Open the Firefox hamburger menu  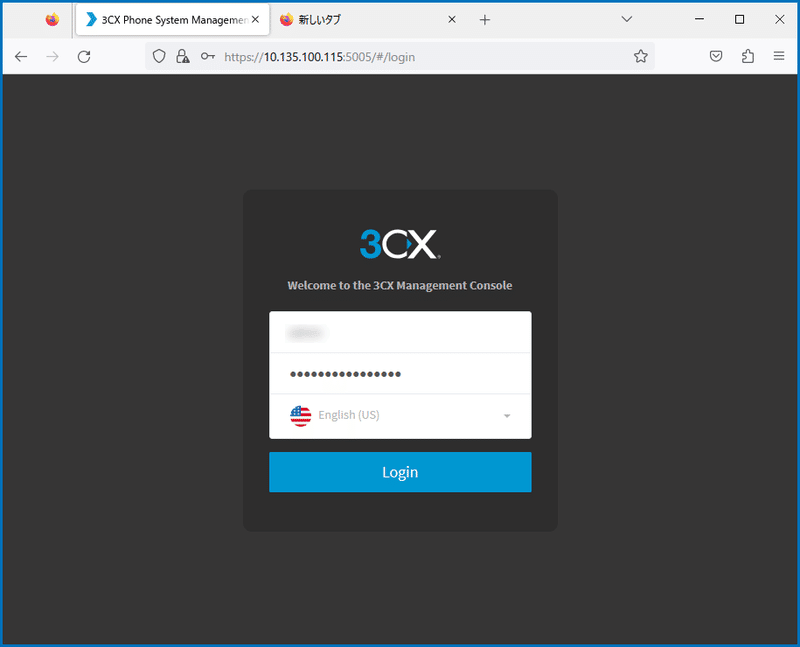(779, 56)
